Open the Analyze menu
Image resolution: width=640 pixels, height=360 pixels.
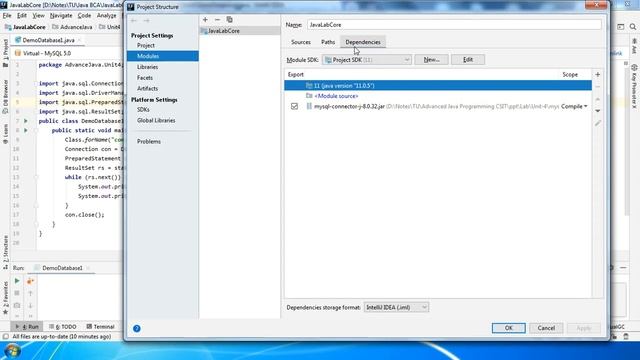(107, 16)
